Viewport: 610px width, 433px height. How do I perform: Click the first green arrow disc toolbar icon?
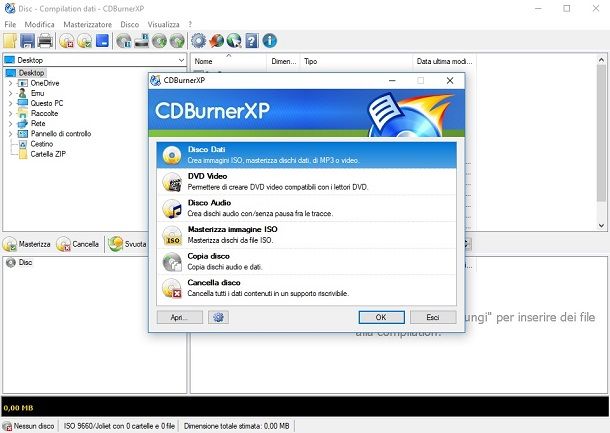tap(159, 40)
